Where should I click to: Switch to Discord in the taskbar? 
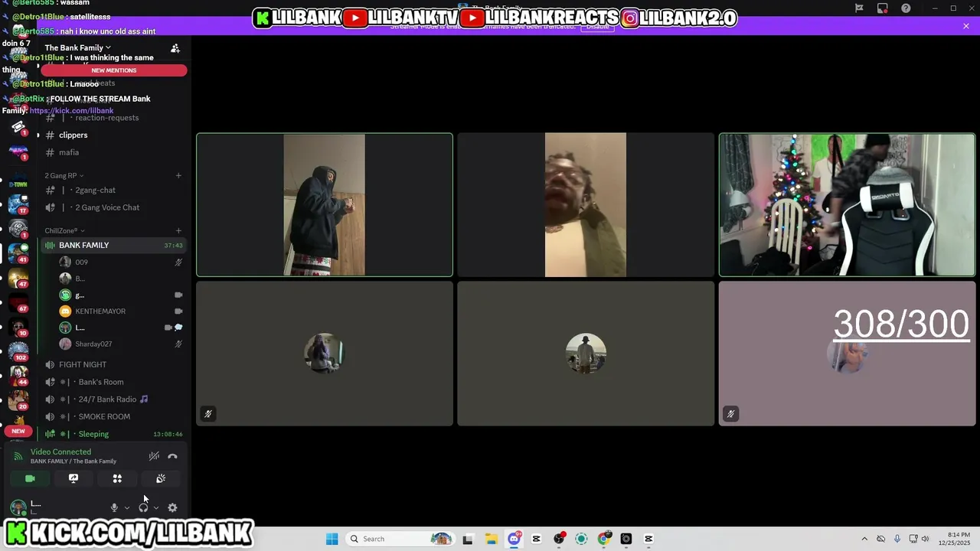click(x=514, y=539)
